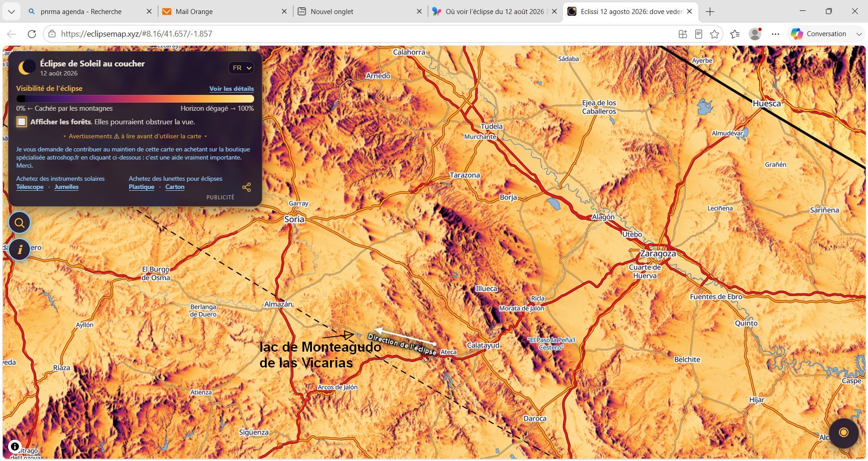The height and width of the screenshot is (461, 868).
Task: Open the browser profile avatar
Action: 755,34
